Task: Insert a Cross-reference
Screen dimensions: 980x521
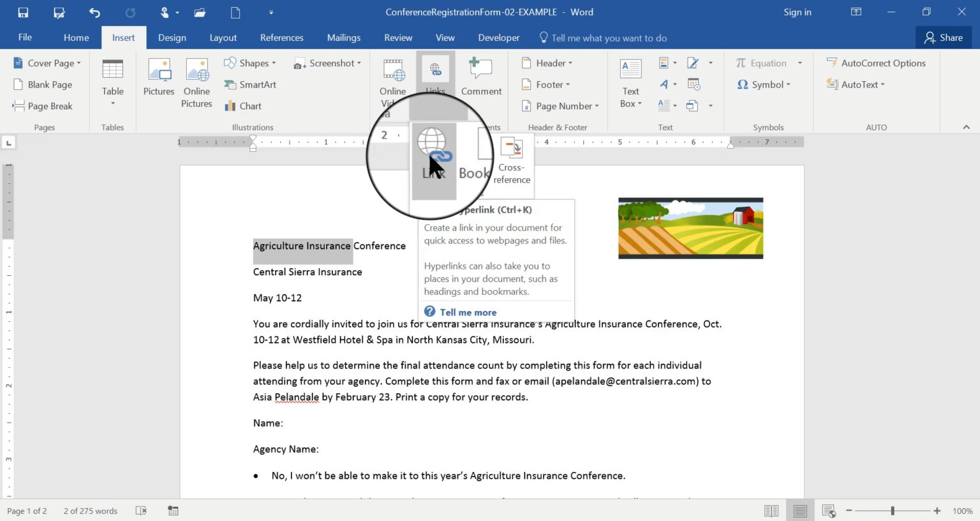Action: [511, 160]
